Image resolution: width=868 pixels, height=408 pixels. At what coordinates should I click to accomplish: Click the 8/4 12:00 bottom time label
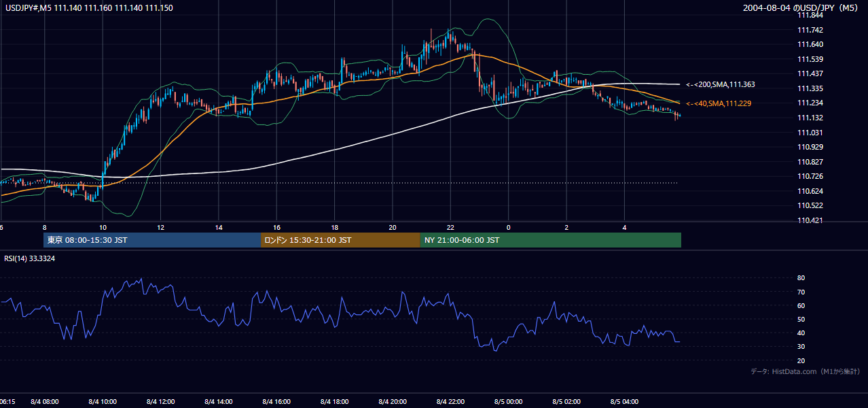click(161, 402)
